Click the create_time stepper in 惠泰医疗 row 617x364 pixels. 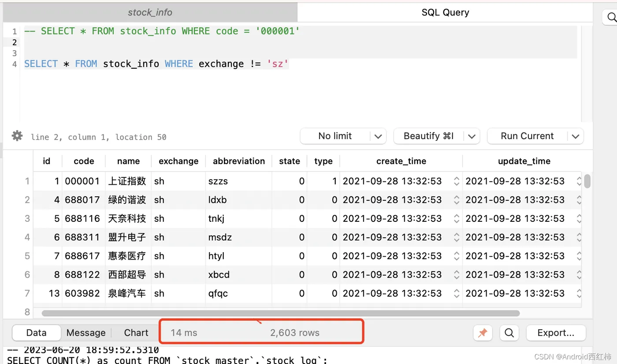tap(457, 256)
